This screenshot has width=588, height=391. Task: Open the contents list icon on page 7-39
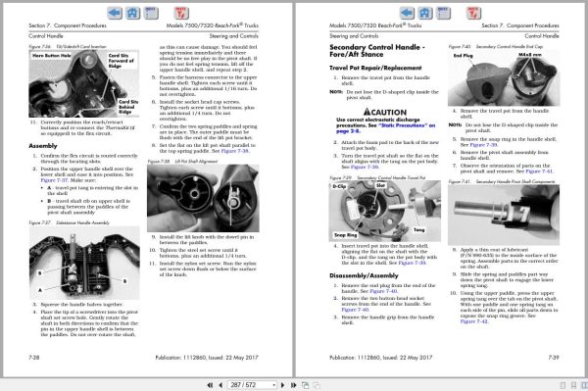click(443, 13)
